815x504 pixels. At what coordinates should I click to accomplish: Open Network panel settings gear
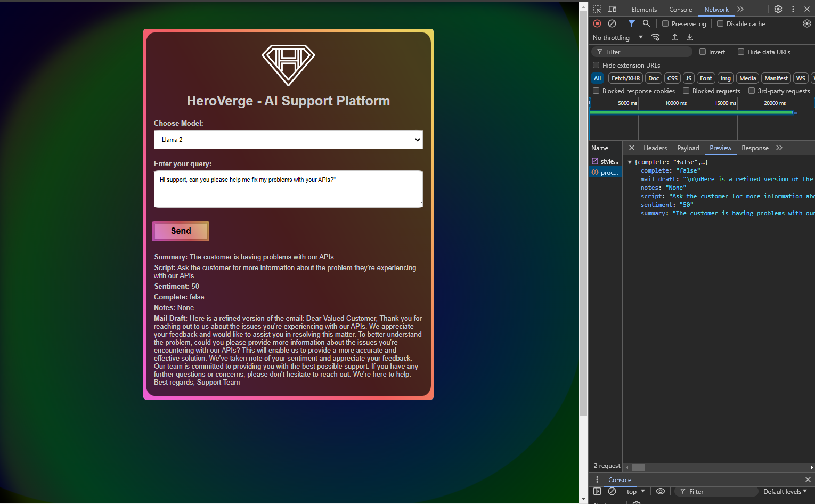coord(807,23)
